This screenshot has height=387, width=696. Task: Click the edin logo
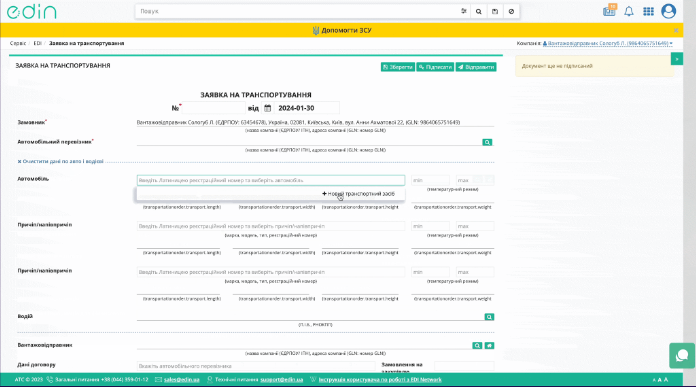pos(32,11)
